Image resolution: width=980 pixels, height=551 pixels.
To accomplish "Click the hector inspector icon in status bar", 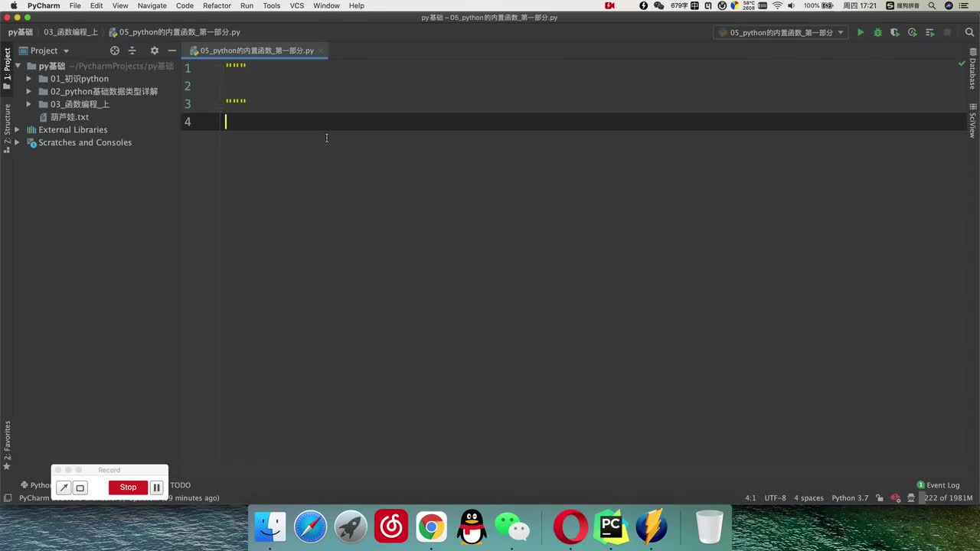I will (x=911, y=498).
